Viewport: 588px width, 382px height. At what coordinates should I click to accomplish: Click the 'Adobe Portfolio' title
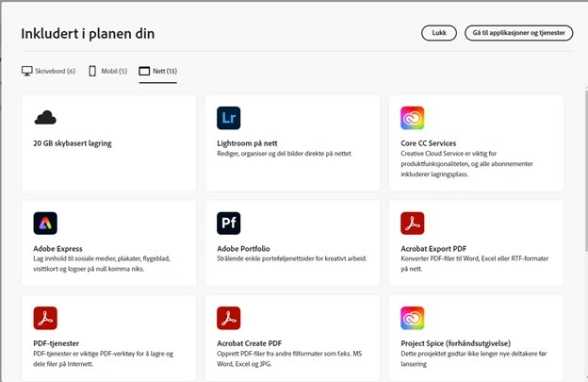(243, 249)
